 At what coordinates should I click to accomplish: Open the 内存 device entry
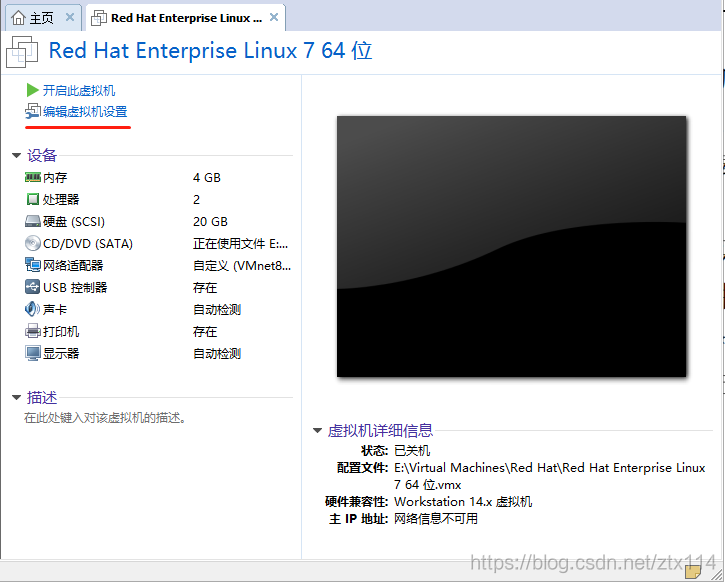pyautogui.click(x=55, y=178)
